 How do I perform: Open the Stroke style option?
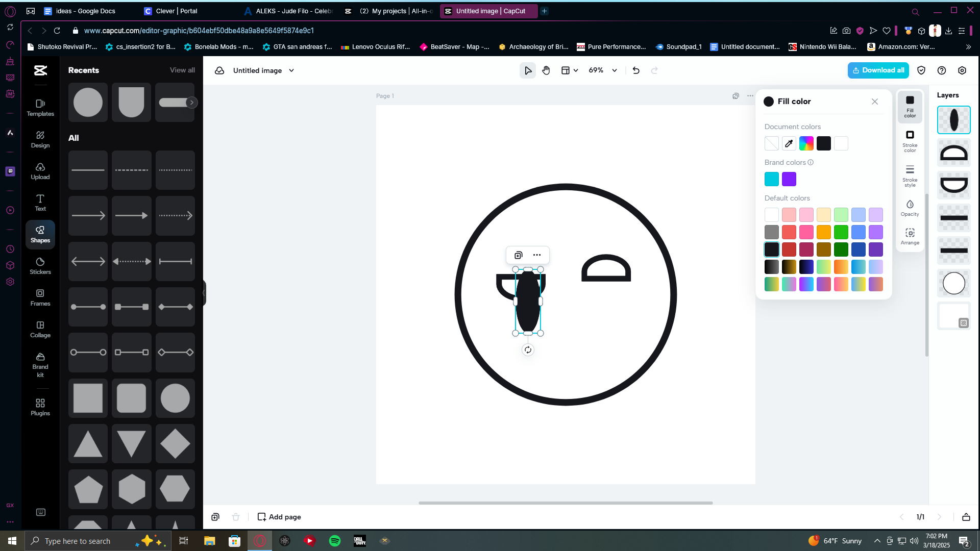[x=910, y=176]
